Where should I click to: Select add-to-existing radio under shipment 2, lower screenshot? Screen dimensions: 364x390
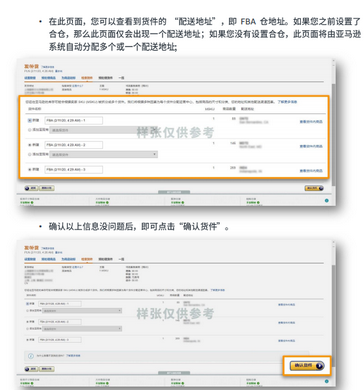tap(27, 329)
